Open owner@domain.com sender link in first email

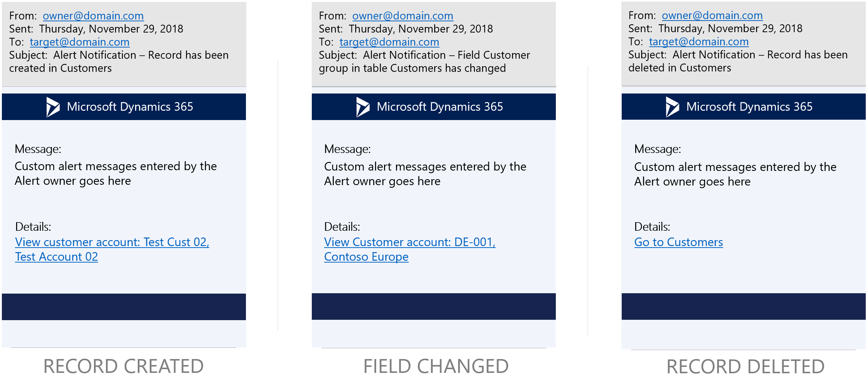(93, 16)
